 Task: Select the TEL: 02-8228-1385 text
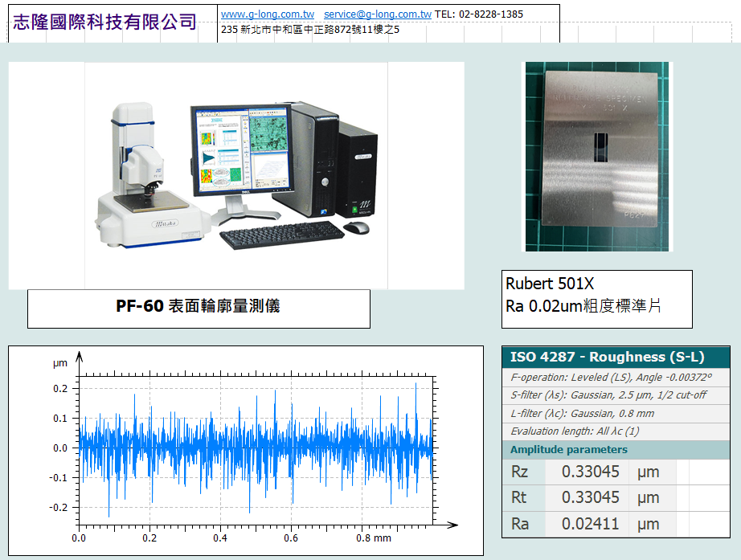pyautogui.click(x=479, y=14)
